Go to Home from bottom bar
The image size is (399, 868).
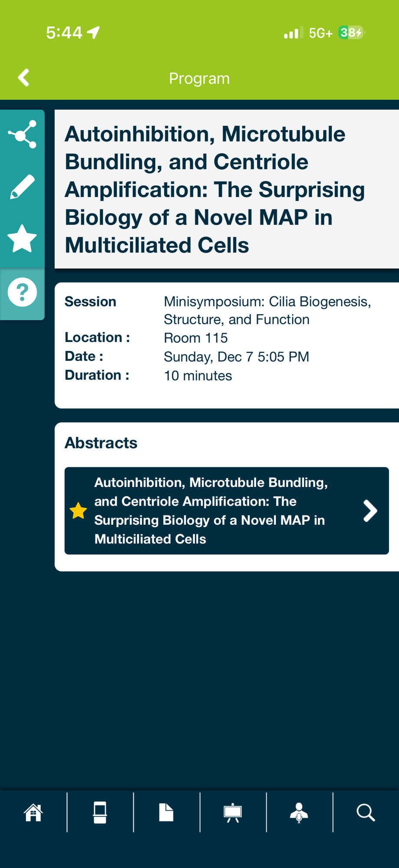(33, 812)
